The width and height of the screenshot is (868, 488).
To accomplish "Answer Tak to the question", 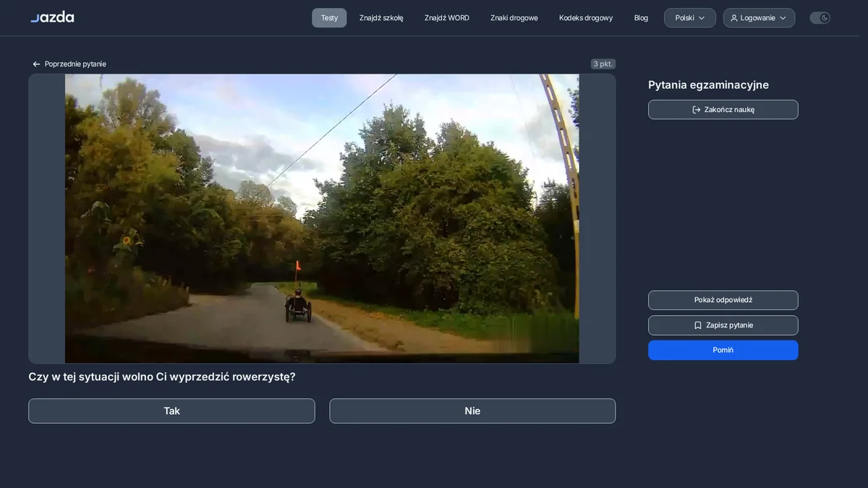I will [x=171, y=411].
